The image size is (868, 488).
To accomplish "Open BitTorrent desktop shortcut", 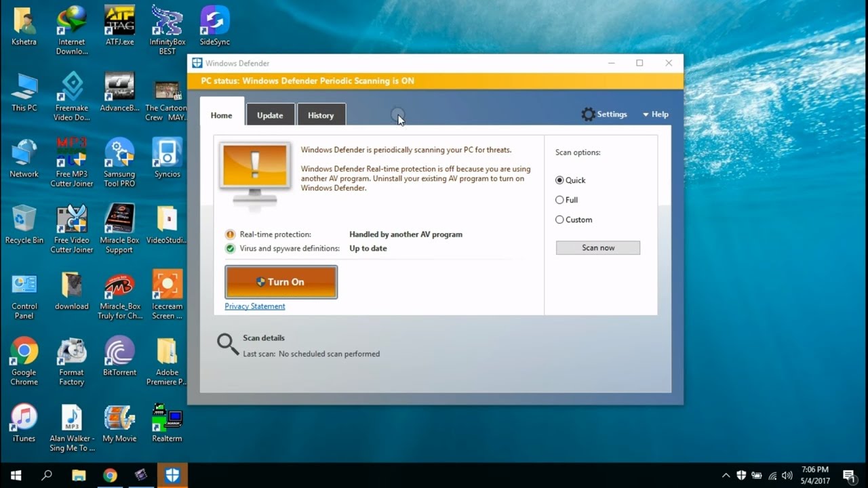I will pyautogui.click(x=119, y=356).
